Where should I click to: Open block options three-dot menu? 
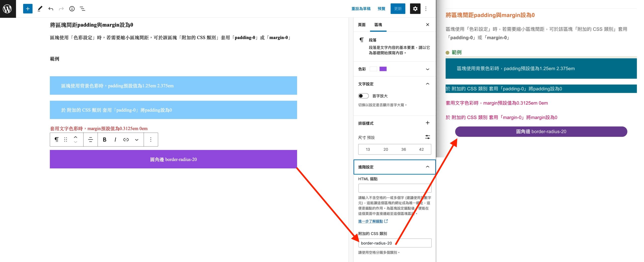pos(151,139)
